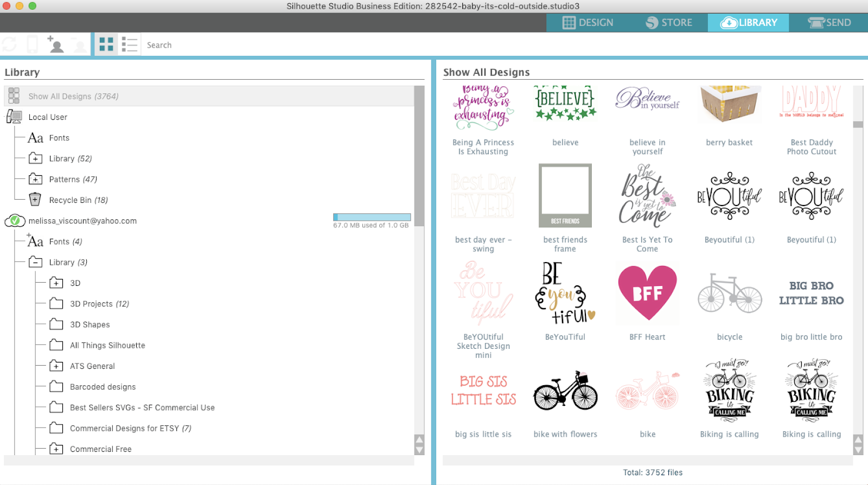Click the Show All Designs grid icon

pos(14,96)
